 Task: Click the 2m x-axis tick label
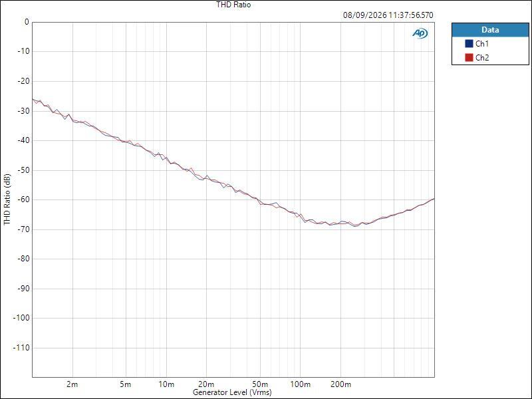(72, 384)
